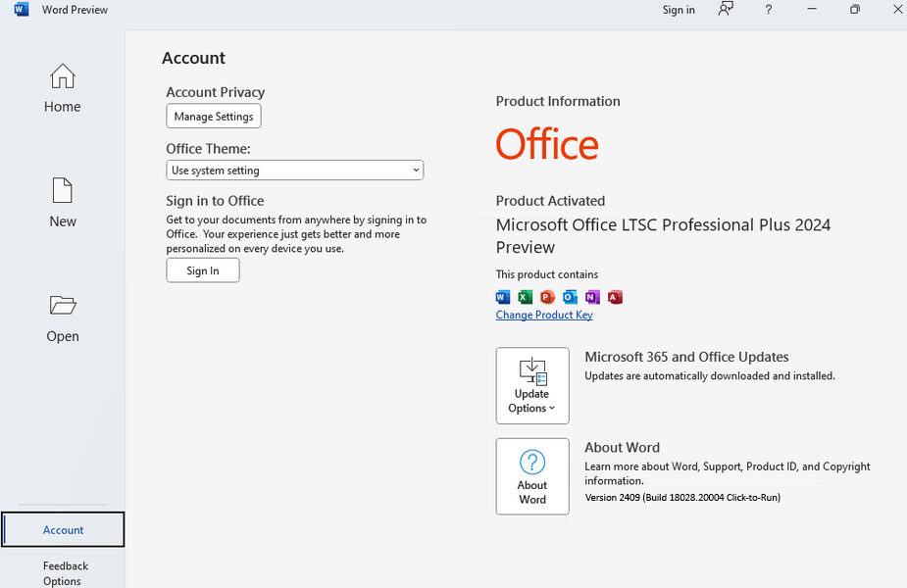Open Help with the question mark icon
Image resolution: width=907 pixels, height=588 pixels.
[x=769, y=10]
